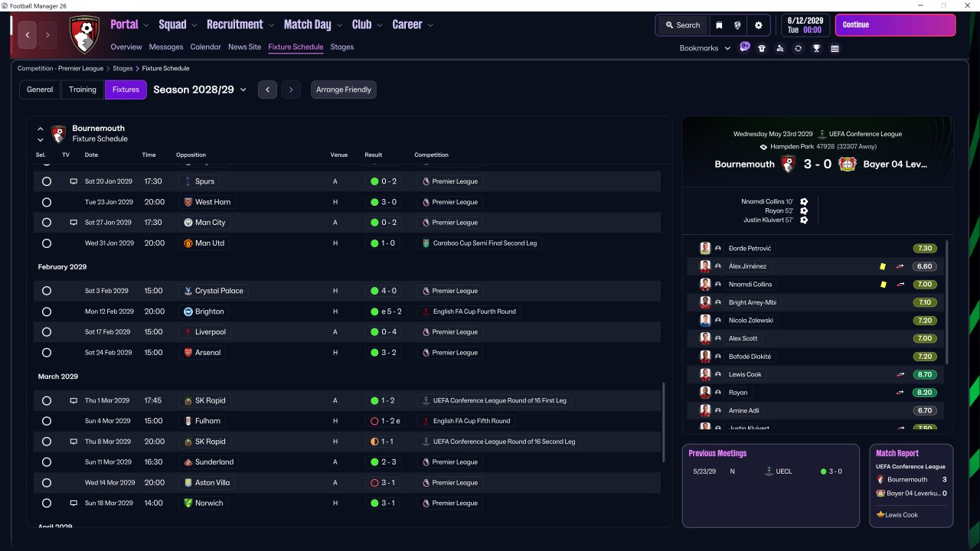Screen dimensions: 980x551
Task: Select the Sunderland fixture radio button
Action: tap(47, 462)
